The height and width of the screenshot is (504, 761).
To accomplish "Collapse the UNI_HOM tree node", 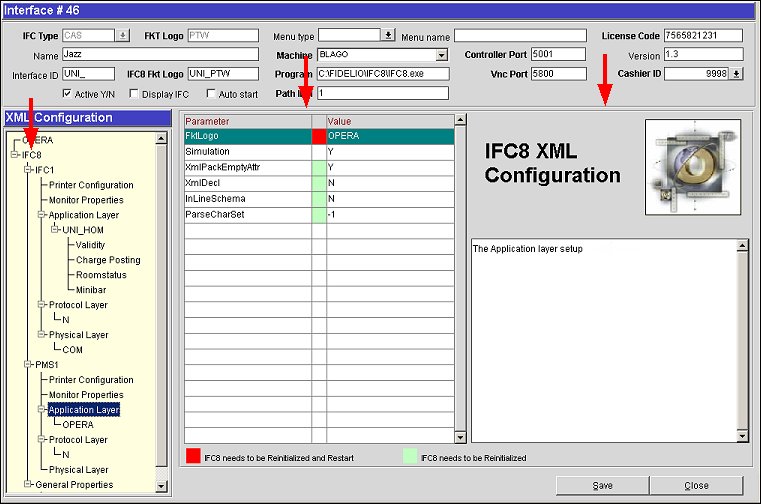I will click(54, 230).
